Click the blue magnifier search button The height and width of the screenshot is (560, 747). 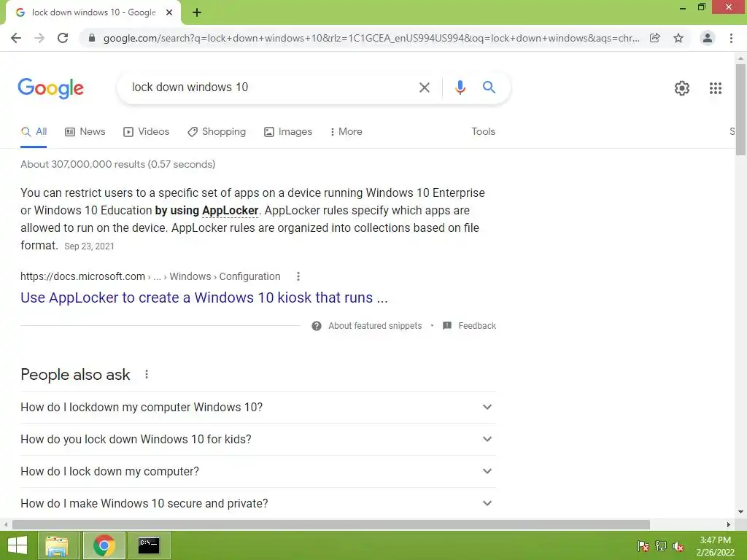point(489,87)
